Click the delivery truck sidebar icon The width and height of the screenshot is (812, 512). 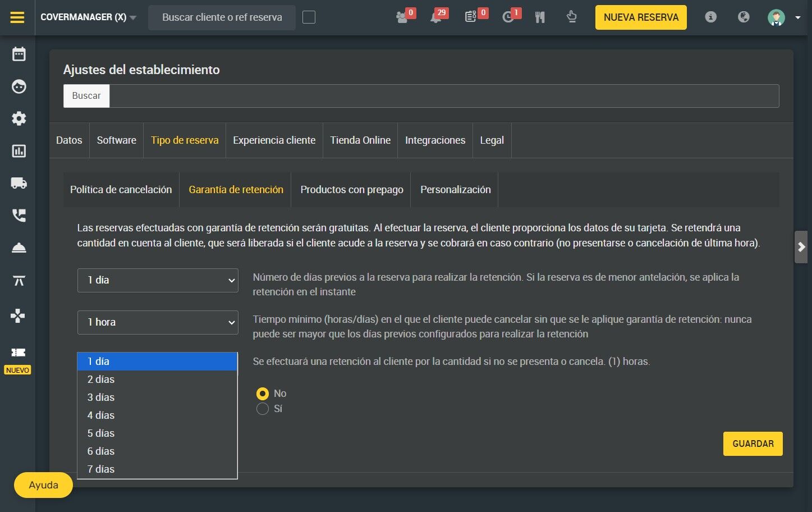[x=19, y=183]
